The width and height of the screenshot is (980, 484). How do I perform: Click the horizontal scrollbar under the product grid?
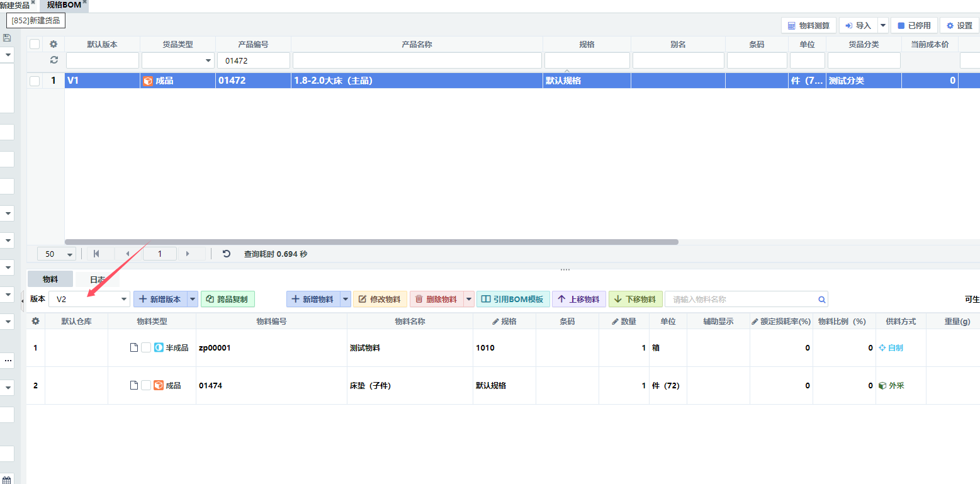coord(371,242)
